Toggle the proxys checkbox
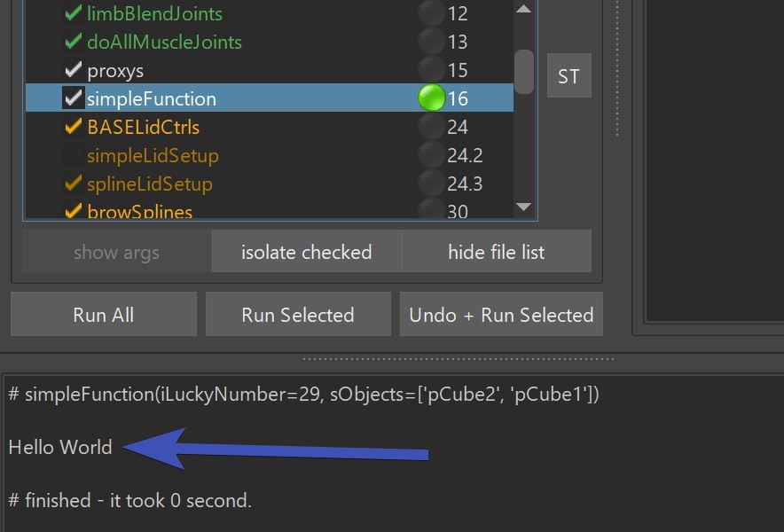This screenshot has width=784, height=532. point(74,69)
